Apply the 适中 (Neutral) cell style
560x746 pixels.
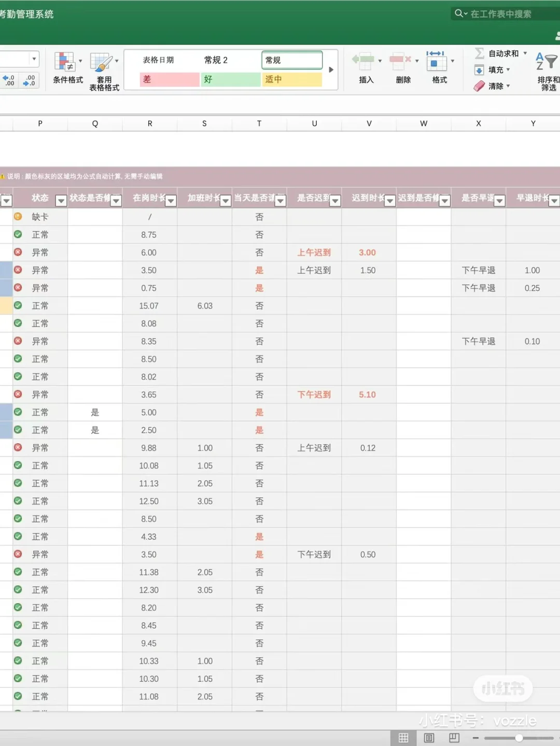292,79
